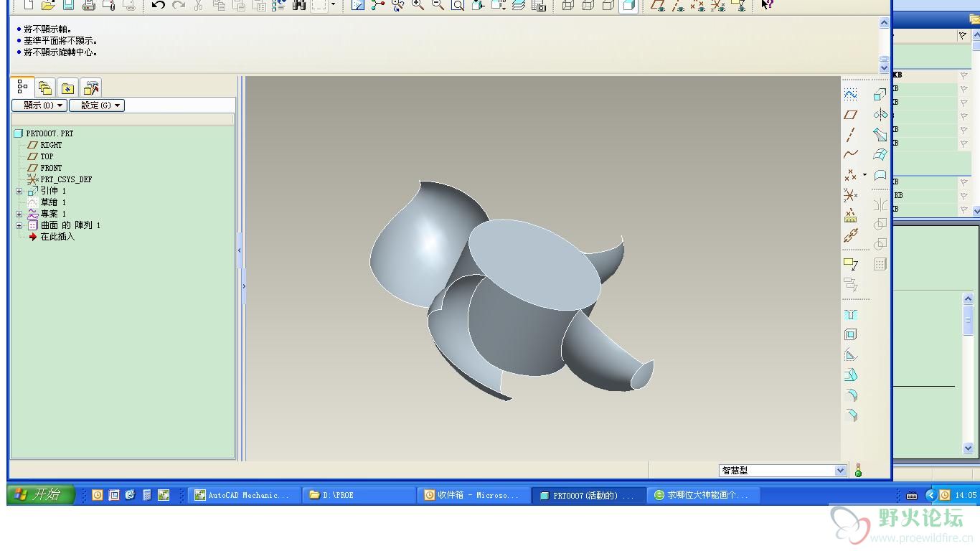Image resolution: width=980 pixels, height=551 pixels.
Task: Select the coordinate system tool
Action: point(851,195)
